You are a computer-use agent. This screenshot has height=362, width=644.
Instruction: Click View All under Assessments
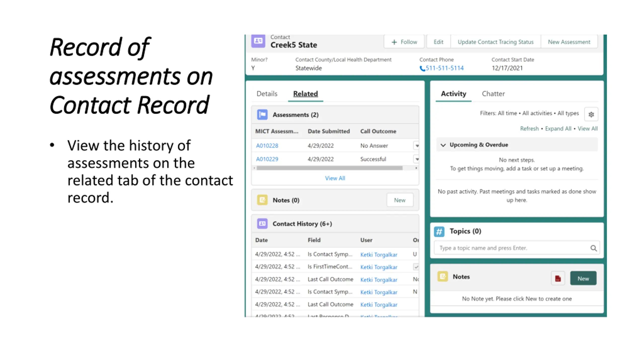[x=335, y=178]
